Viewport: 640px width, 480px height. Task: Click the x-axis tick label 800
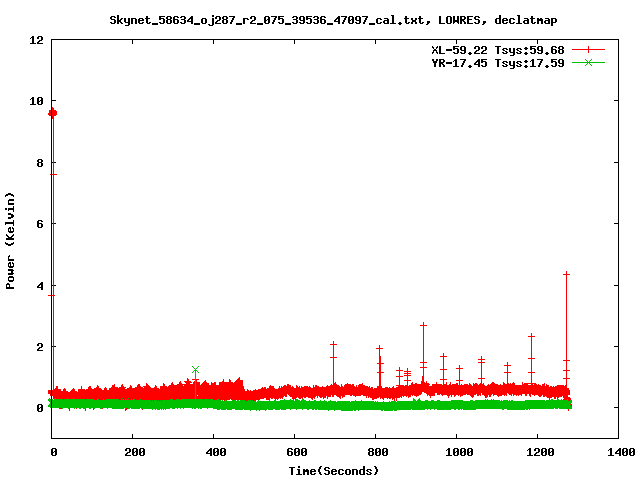pyautogui.click(x=378, y=452)
